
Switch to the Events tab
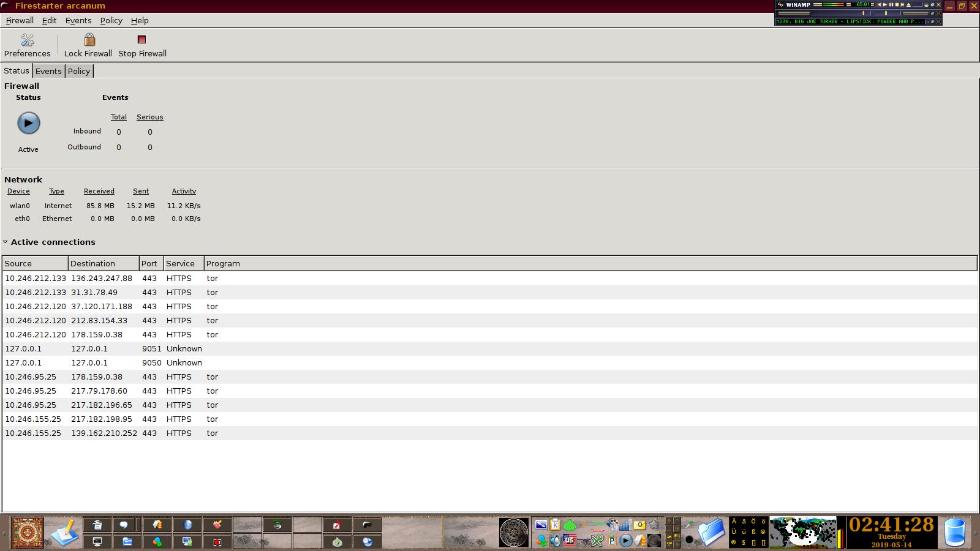[48, 71]
